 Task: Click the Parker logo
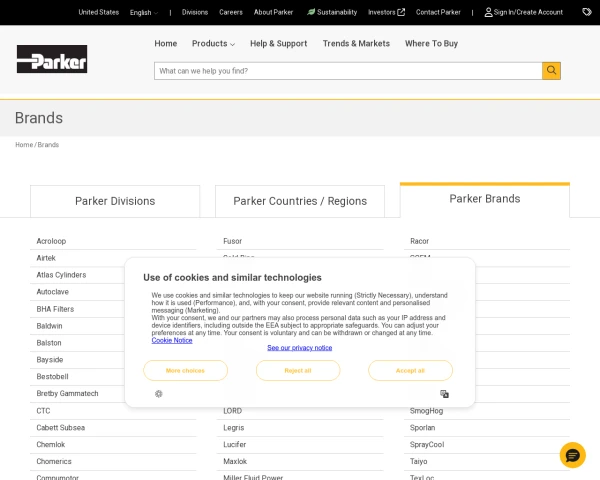pos(52,59)
